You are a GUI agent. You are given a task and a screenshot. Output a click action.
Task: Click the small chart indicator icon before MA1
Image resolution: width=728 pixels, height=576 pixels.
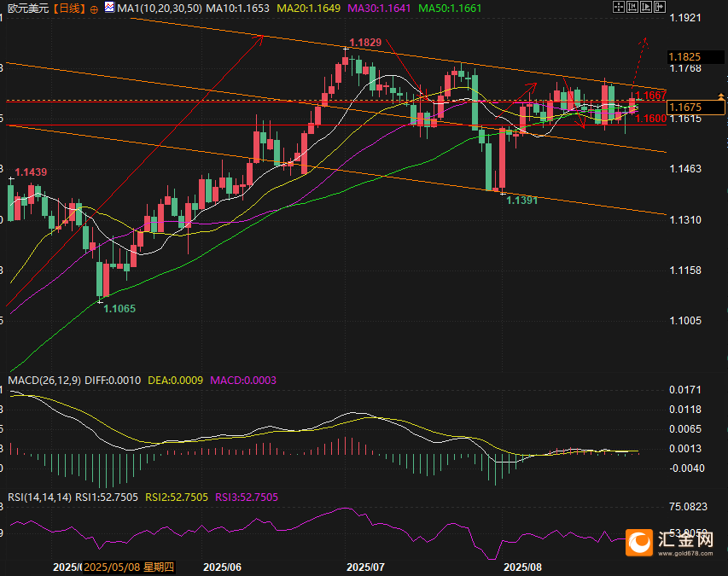(109, 7)
